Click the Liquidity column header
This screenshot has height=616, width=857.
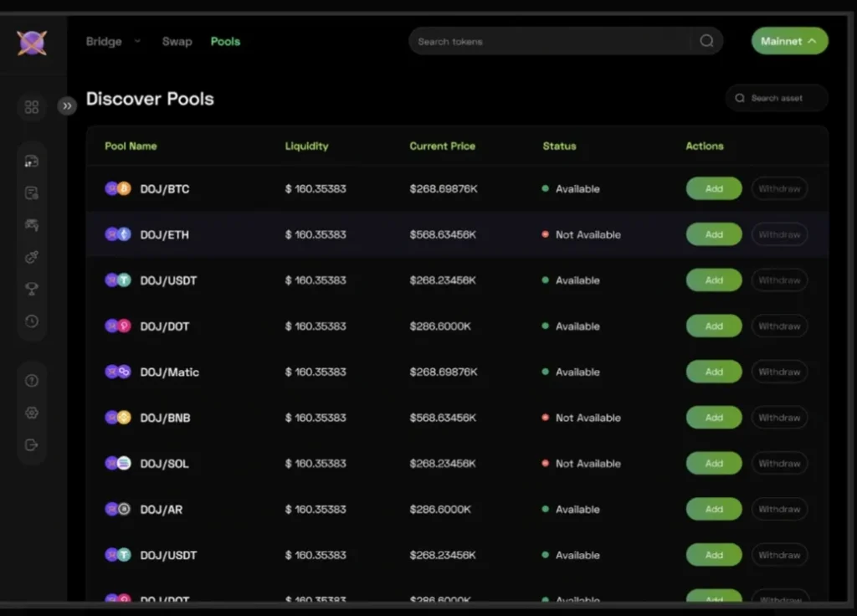coord(306,146)
